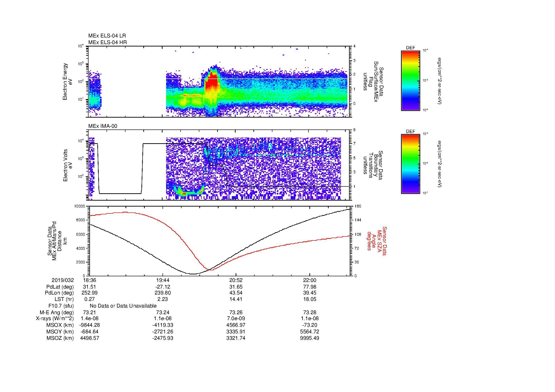Screen dimensions: 555x392
Task: Click PdLat value '77.98'
Action: 310,287
